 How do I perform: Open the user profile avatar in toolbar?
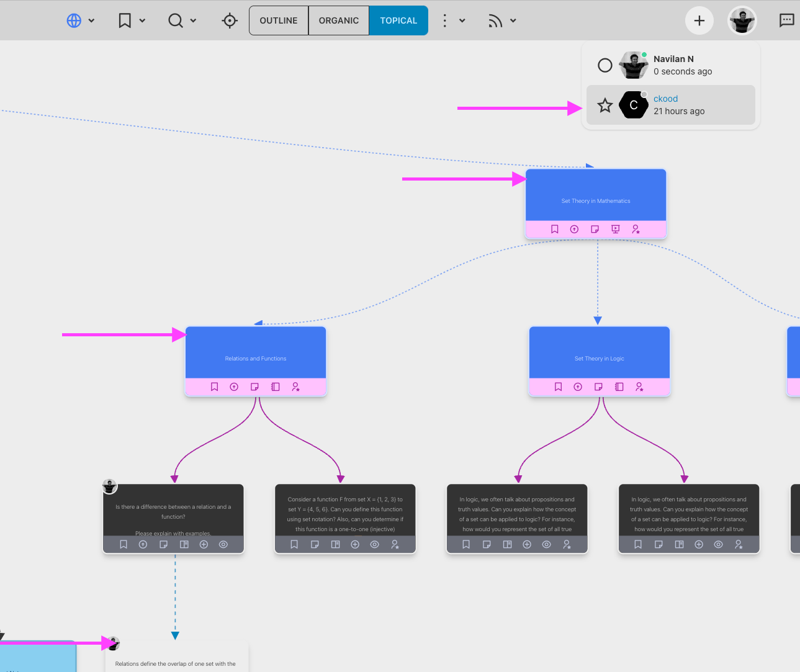point(742,20)
